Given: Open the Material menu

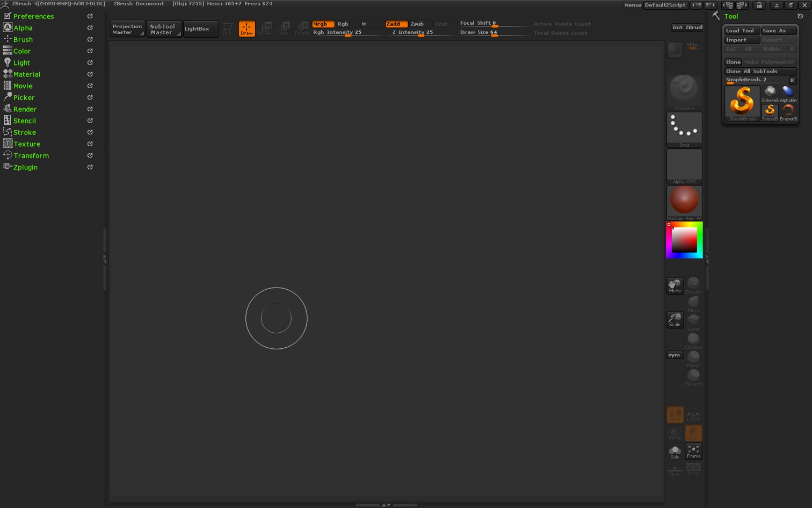Looking at the screenshot, I should click(26, 75).
